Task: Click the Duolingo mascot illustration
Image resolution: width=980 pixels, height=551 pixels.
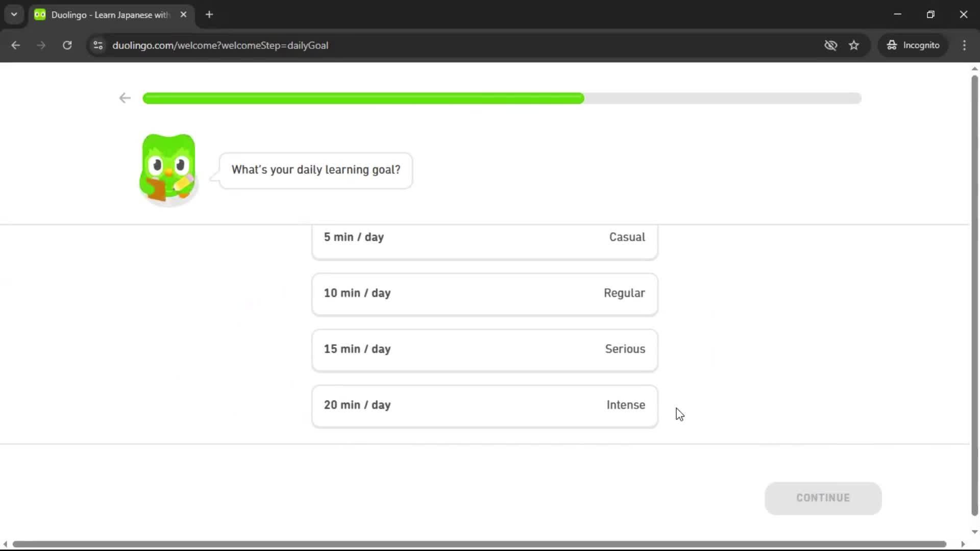Action: 167,170
